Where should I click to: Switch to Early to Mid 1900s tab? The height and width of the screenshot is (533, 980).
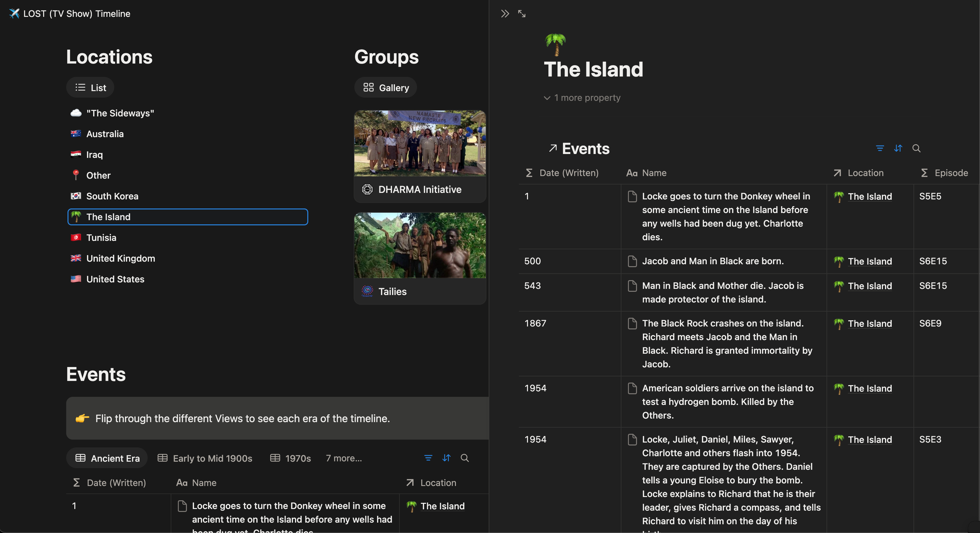[x=205, y=458]
